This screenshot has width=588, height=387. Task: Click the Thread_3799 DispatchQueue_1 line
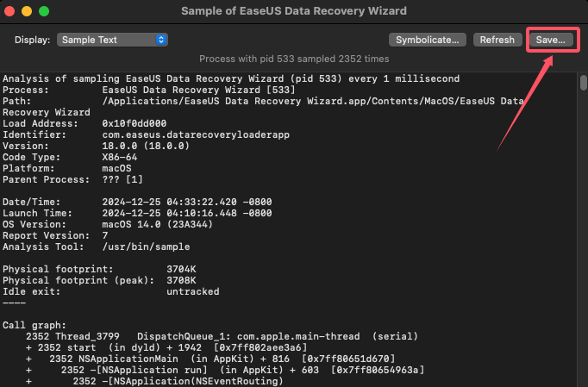click(222, 336)
